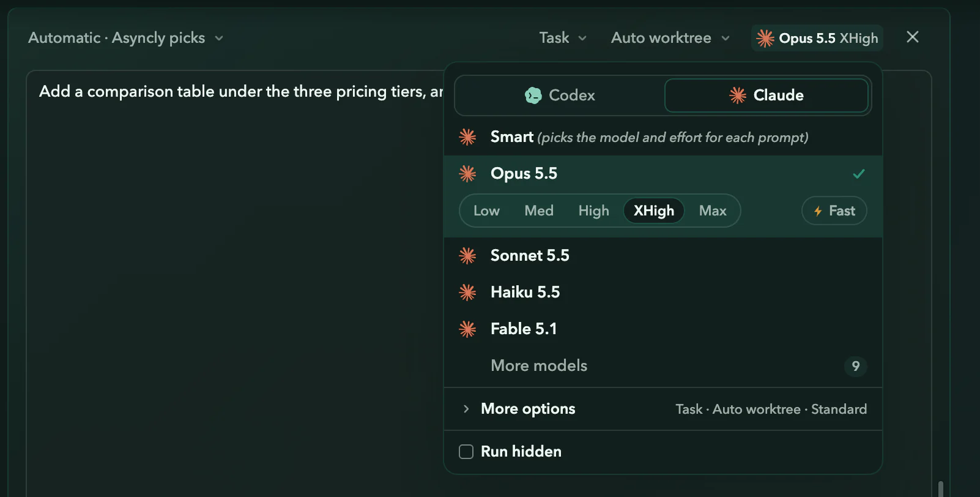The height and width of the screenshot is (497, 980).
Task: Click the Task · Auto worktree · Standard summary
Action: 771,409
